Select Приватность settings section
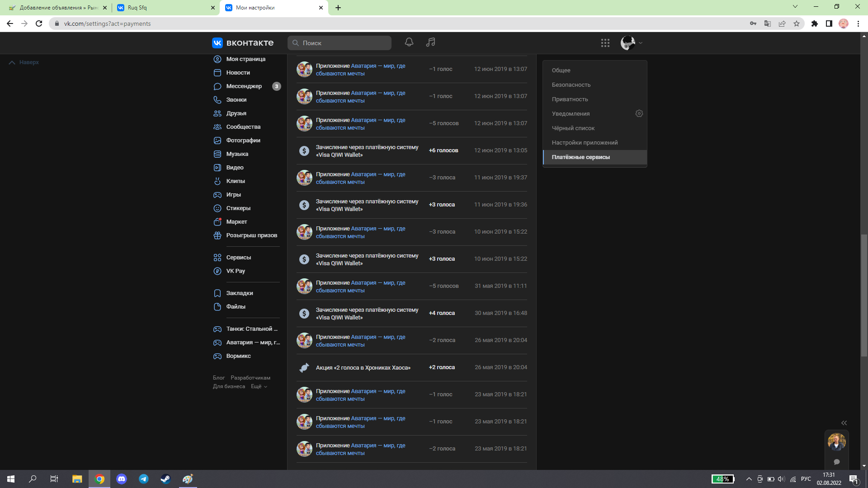This screenshot has width=868, height=488. coord(594,99)
